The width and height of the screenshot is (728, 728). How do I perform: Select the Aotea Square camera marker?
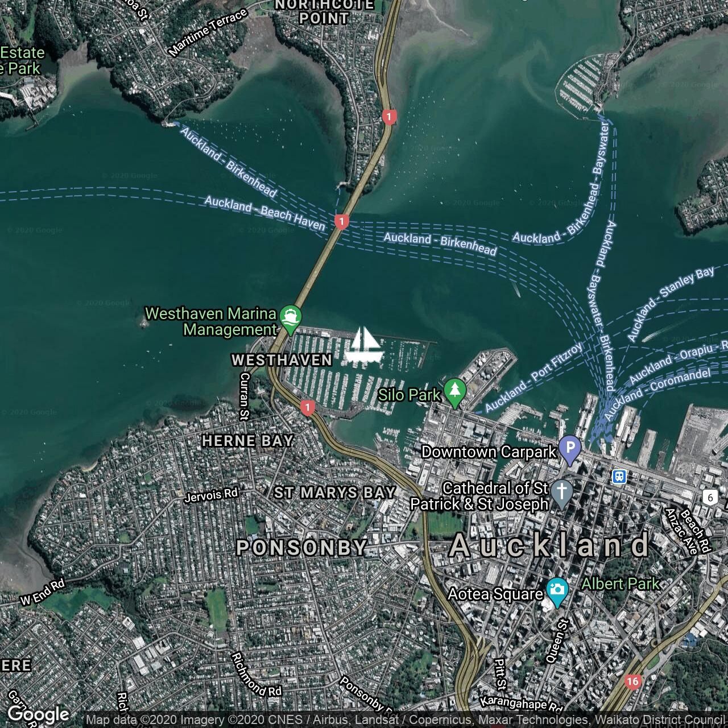point(557,592)
